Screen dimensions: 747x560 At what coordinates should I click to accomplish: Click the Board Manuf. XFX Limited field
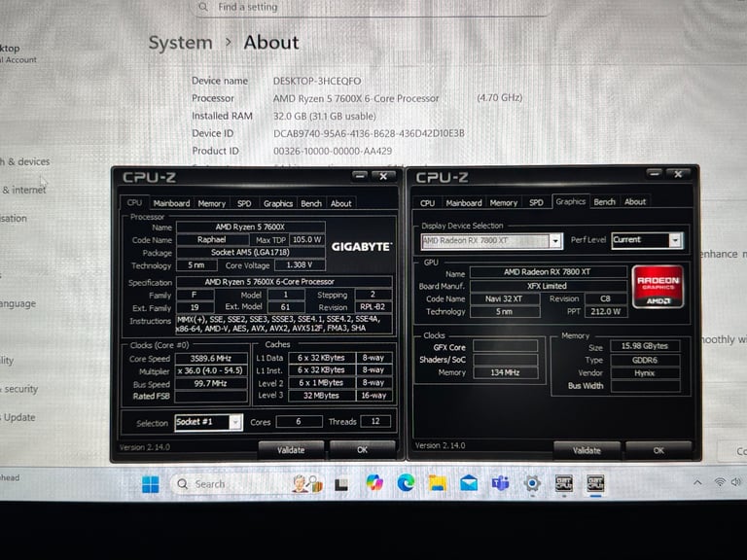click(548, 286)
